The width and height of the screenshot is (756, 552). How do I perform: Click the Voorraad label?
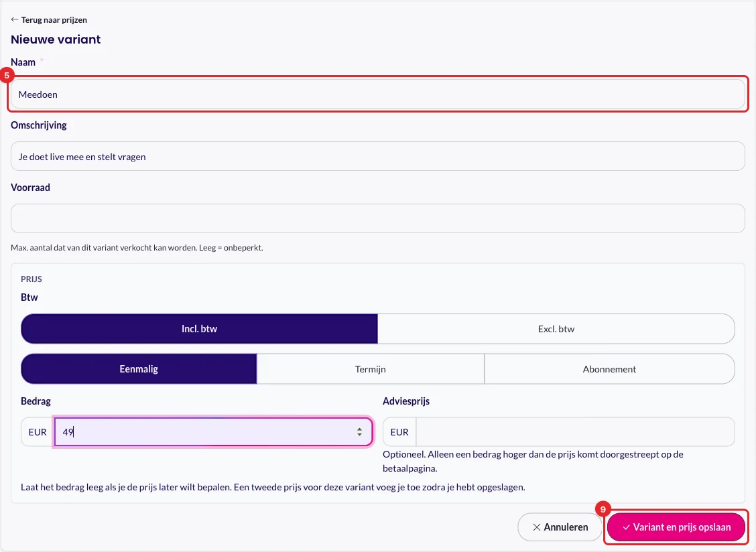tap(30, 187)
